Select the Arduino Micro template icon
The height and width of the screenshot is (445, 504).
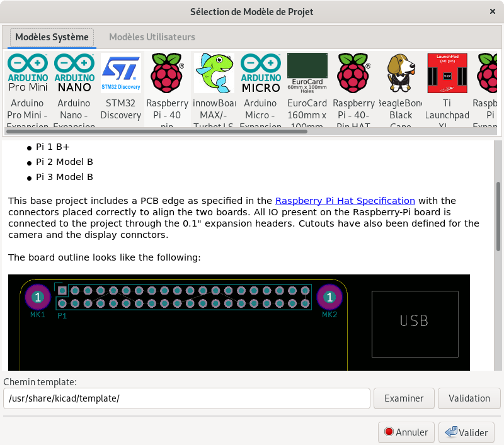tap(260, 73)
